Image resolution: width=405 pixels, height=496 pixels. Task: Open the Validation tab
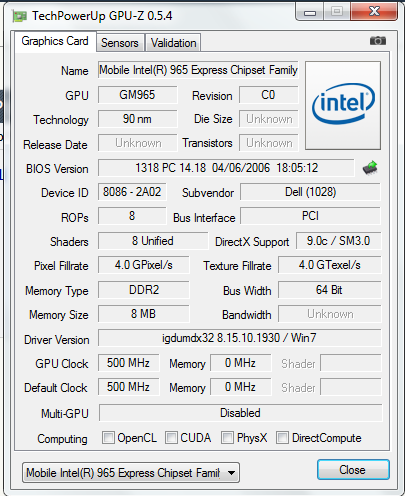point(173,43)
